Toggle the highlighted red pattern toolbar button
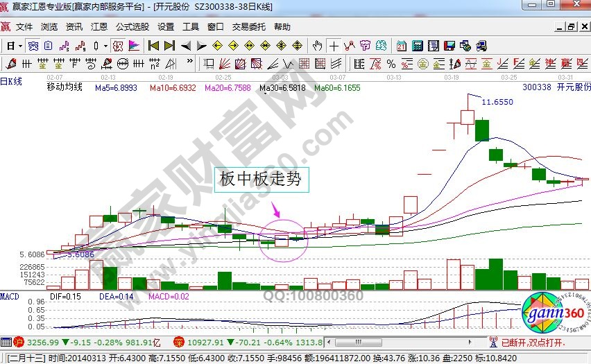The height and width of the screenshot is (364, 591). pyautogui.click(x=118, y=46)
